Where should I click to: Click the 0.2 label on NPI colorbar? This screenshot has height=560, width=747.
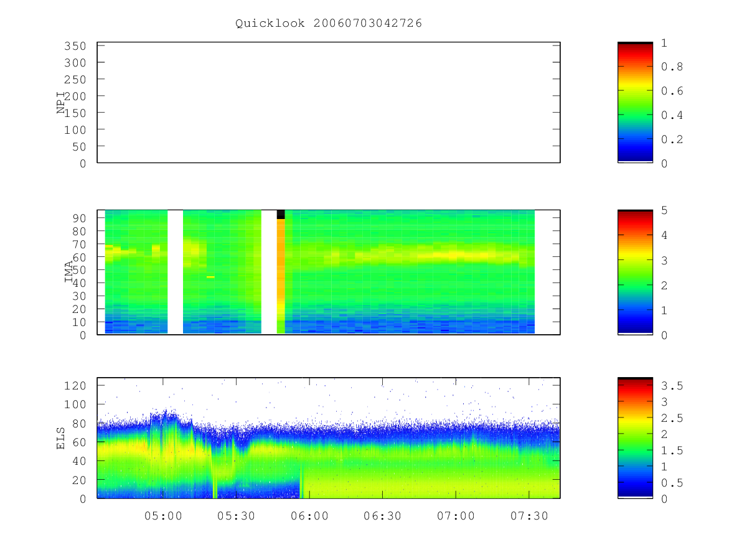click(672, 139)
